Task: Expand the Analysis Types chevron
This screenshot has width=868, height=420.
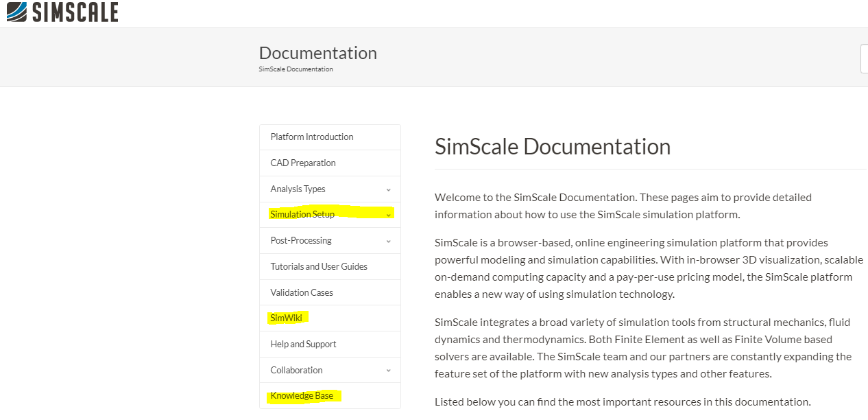Action: coord(388,189)
